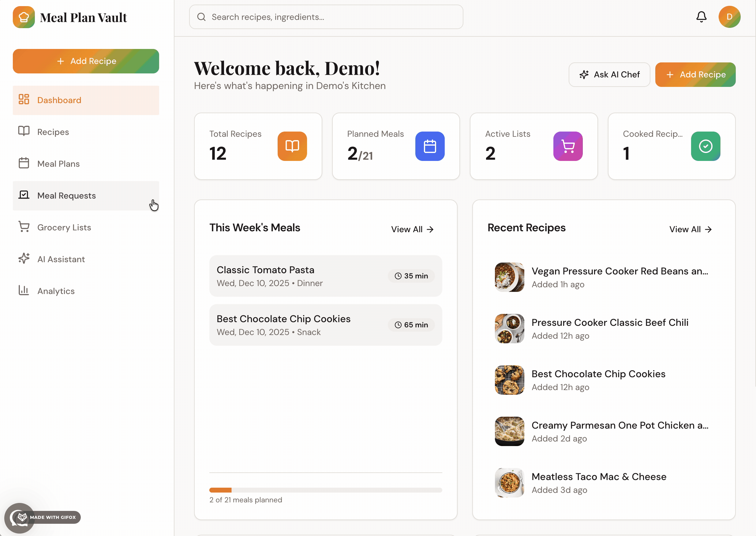Open Meal Requests in sidebar
756x536 pixels.
pos(86,196)
